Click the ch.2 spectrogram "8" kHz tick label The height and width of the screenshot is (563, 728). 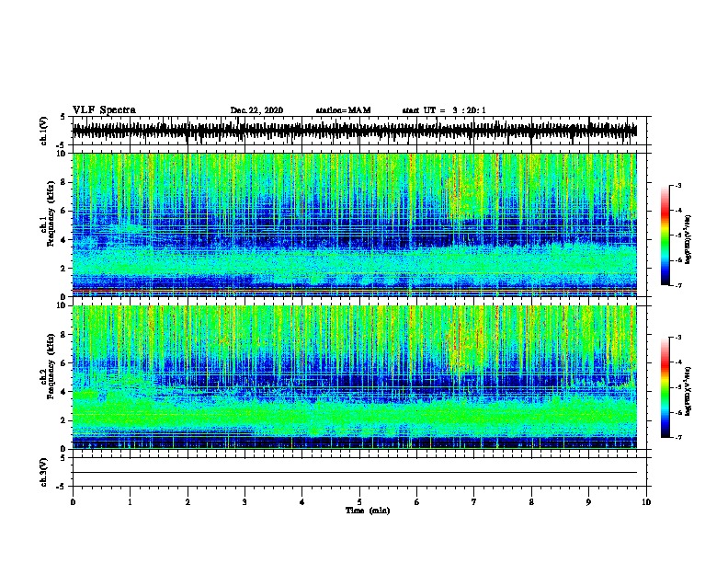[63, 335]
